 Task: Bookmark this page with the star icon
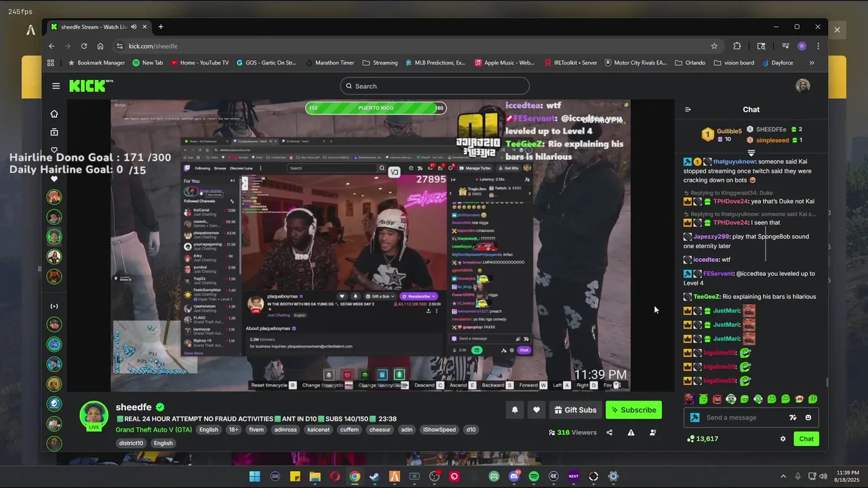(x=714, y=46)
